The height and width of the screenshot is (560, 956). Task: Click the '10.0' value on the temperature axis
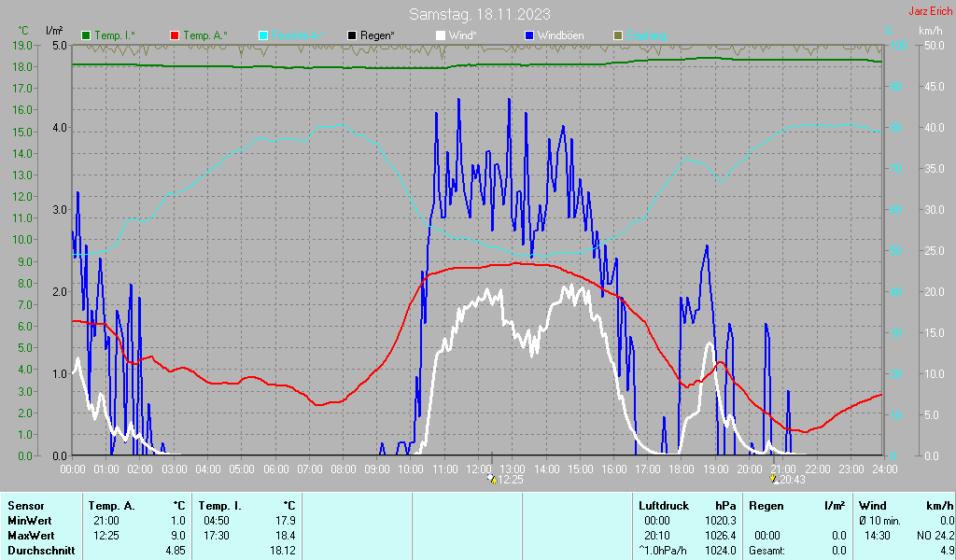[22, 240]
